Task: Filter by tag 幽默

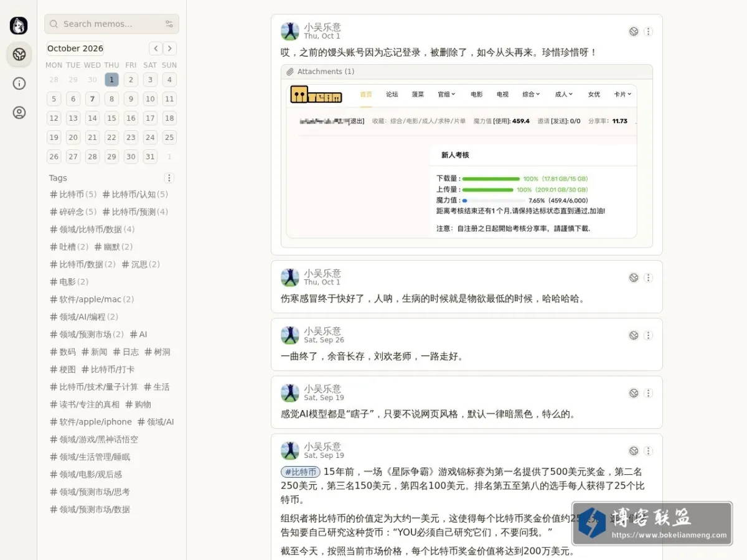Action: (x=113, y=247)
